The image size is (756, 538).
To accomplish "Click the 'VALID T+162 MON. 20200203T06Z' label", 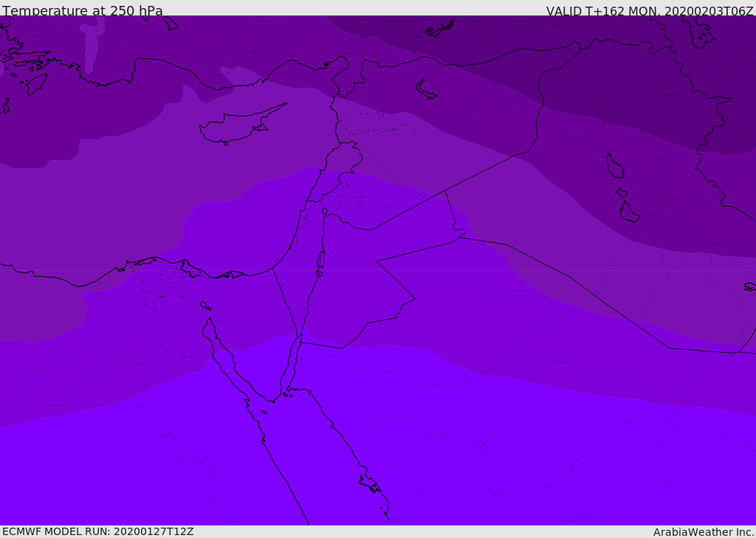I will tap(650, 10).
